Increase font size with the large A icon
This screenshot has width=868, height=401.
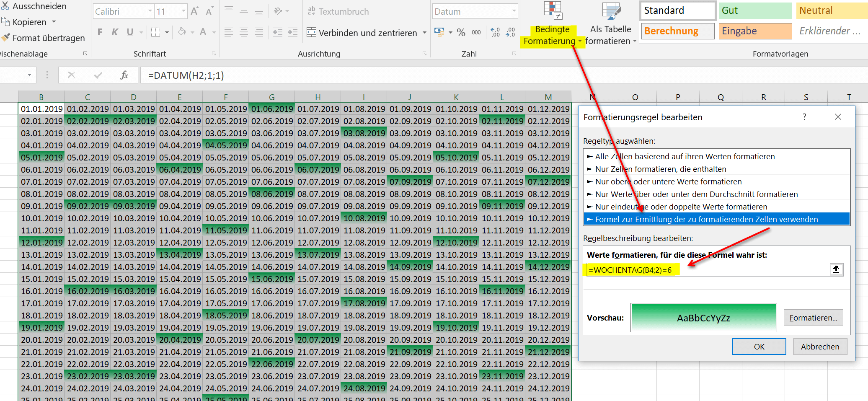[194, 11]
